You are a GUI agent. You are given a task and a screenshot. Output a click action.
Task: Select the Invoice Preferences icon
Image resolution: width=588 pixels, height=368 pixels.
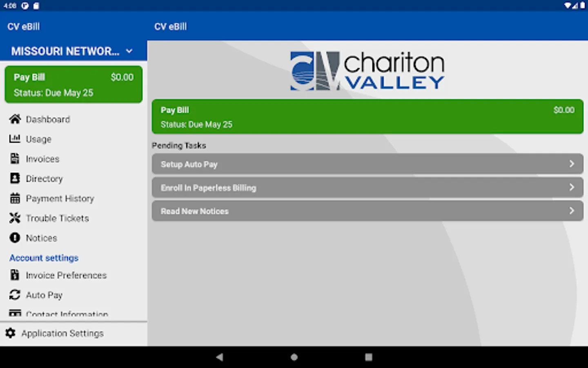point(15,275)
